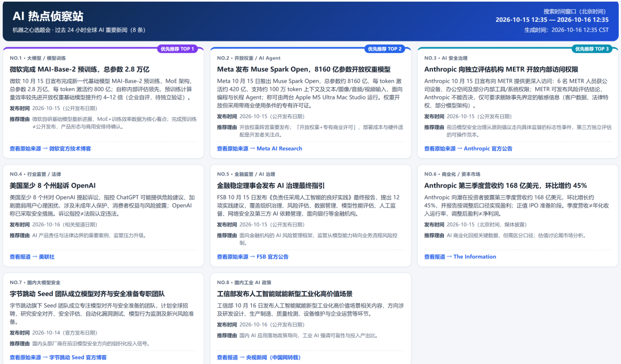Open the Anthropic 官方公告 source link
The width and height of the screenshot is (621, 364).
click(468, 148)
